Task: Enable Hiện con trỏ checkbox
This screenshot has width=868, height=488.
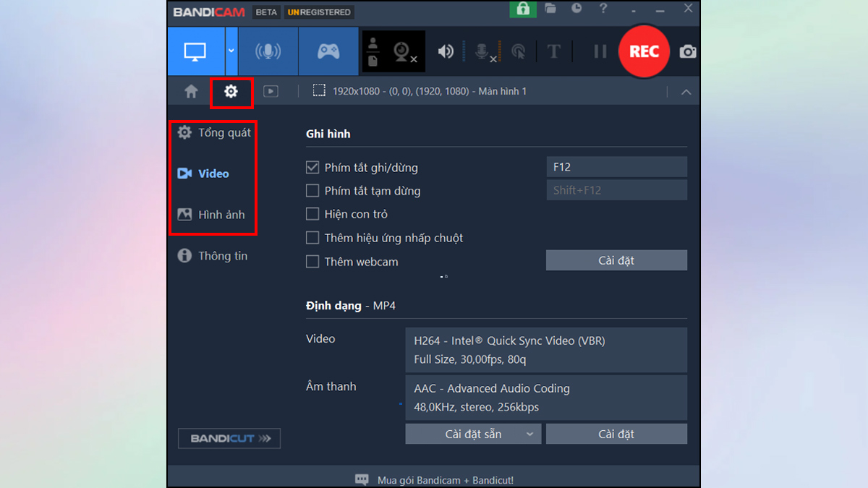Action: (x=312, y=214)
